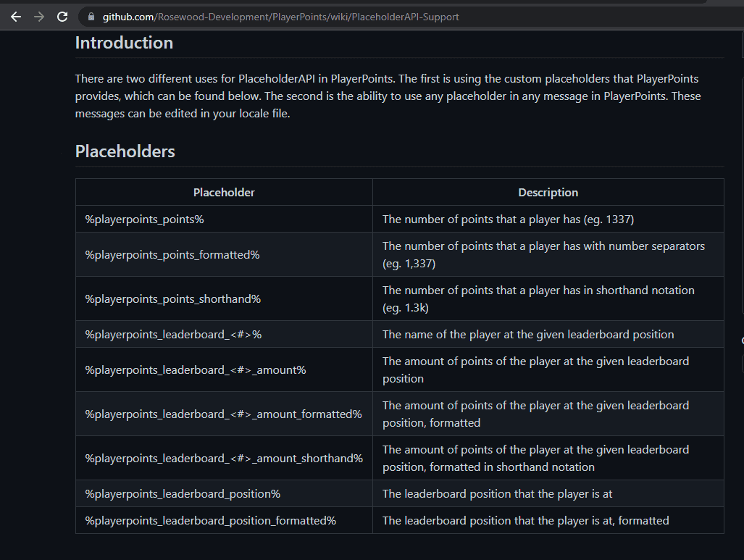744x560 pixels.
Task: Click the Placeholder column header
Action: (x=224, y=193)
